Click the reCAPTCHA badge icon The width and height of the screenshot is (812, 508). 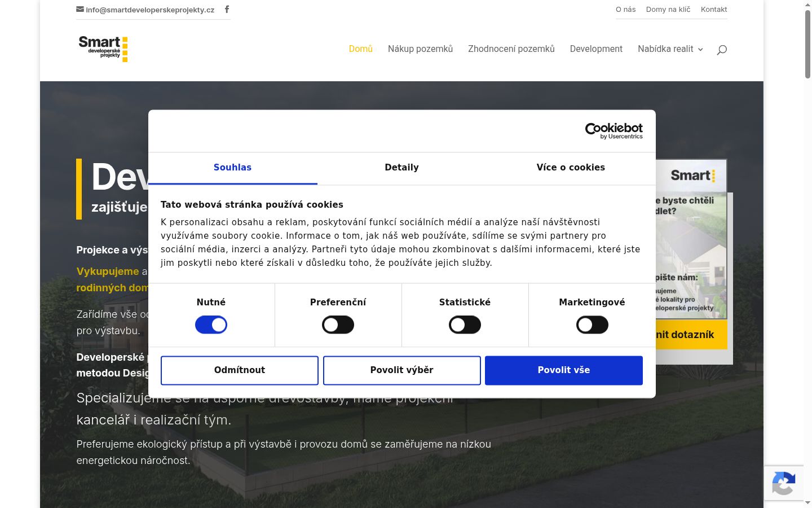784,484
